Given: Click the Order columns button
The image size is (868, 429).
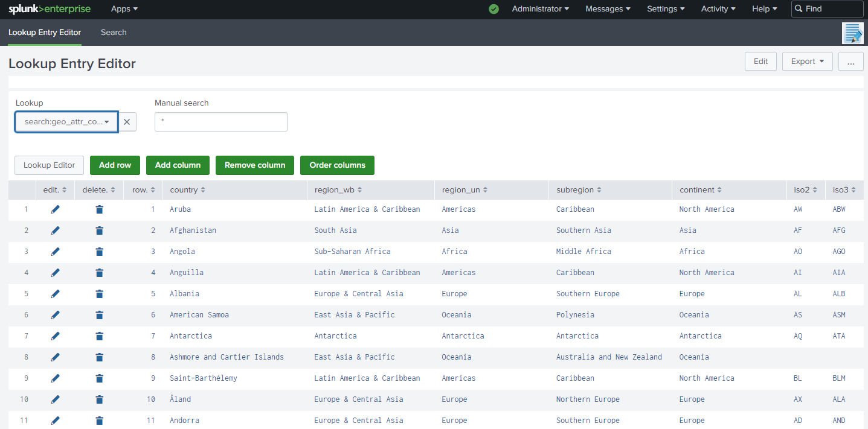Looking at the screenshot, I should click(x=337, y=165).
